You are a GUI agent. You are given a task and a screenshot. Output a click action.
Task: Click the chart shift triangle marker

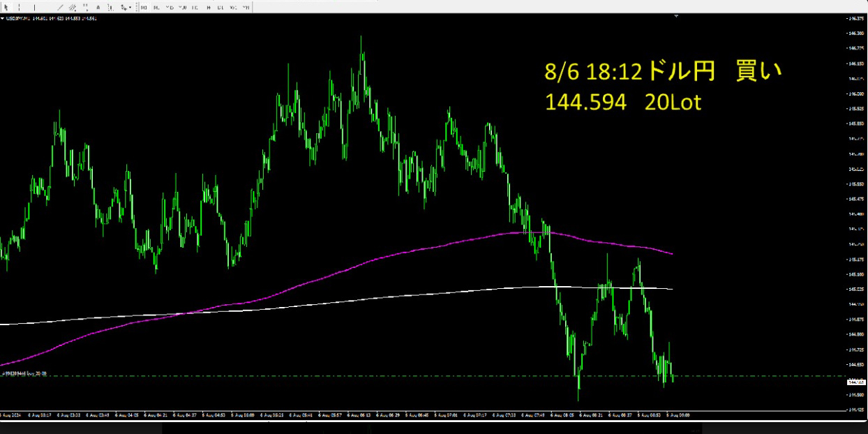675,16
